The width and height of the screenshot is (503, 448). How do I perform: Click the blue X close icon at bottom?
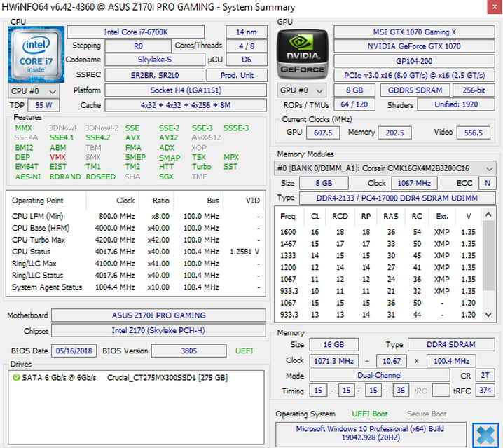[485, 435]
